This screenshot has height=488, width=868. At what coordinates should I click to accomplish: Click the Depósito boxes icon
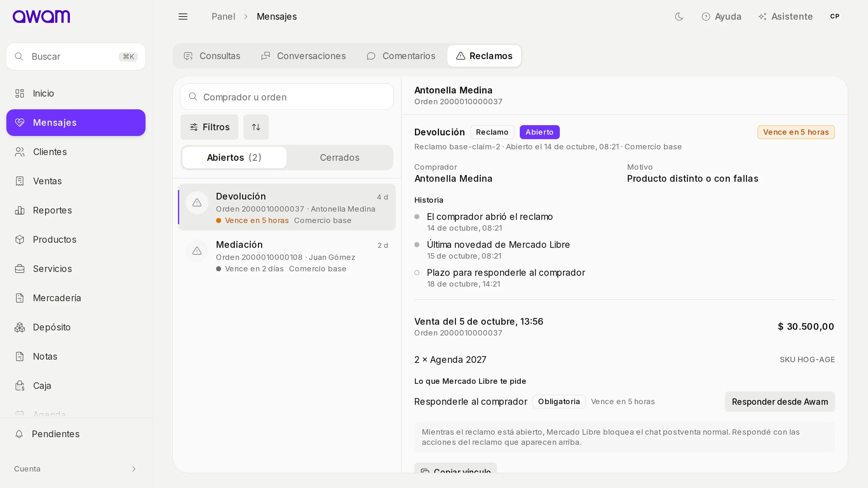click(x=20, y=327)
